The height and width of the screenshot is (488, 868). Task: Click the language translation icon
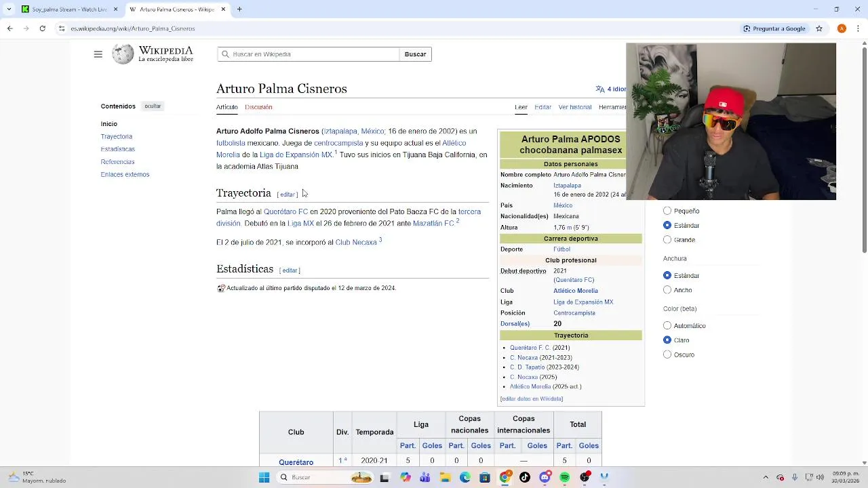point(599,89)
